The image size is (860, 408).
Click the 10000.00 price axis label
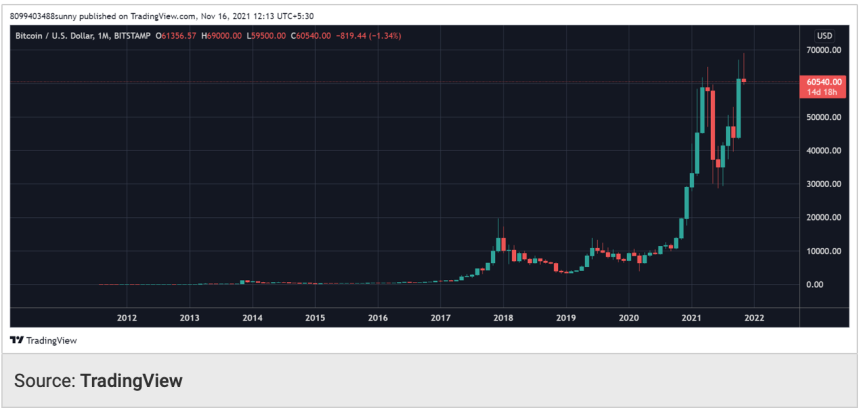tap(822, 251)
